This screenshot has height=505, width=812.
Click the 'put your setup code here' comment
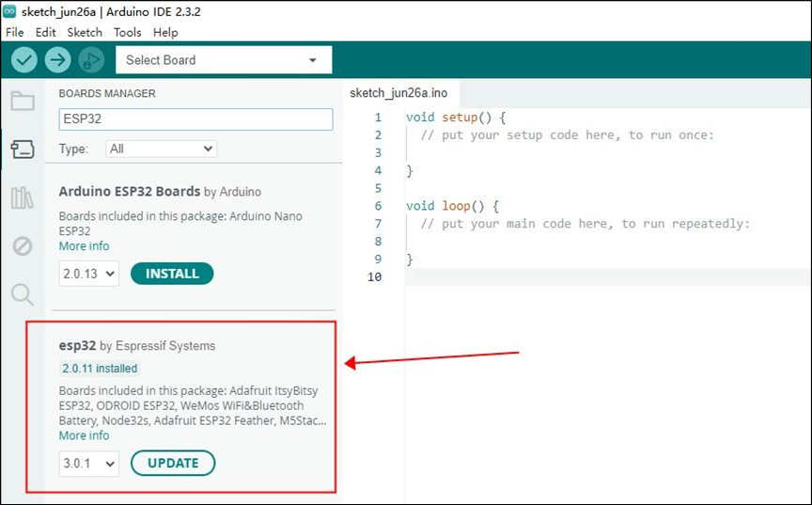pos(567,135)
